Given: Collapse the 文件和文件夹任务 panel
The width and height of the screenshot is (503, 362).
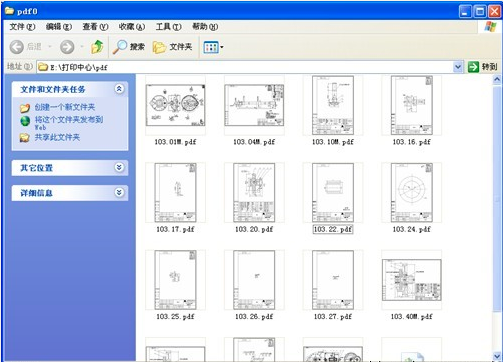Looking at the screenshot, I should (x=119, y=89).
